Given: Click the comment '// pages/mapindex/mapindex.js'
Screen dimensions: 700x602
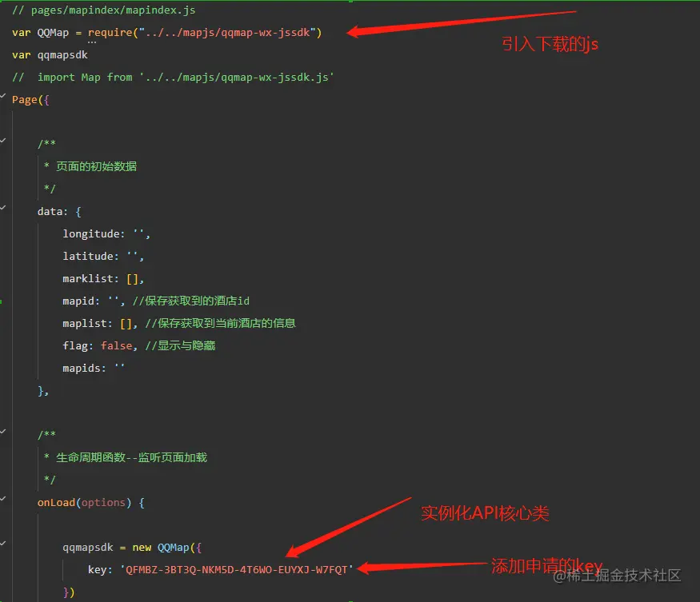Looking at the screenshot, I should 103,10.
